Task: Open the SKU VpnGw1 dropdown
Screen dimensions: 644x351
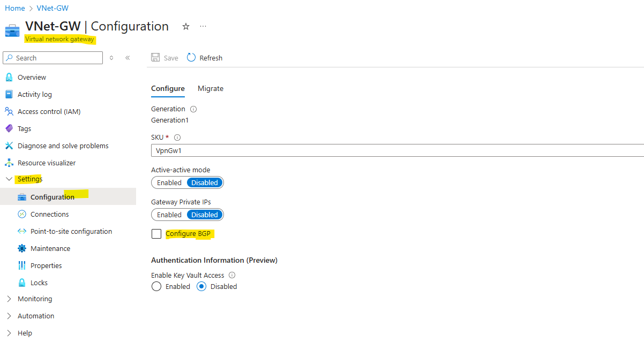Action: pos(398,150)
